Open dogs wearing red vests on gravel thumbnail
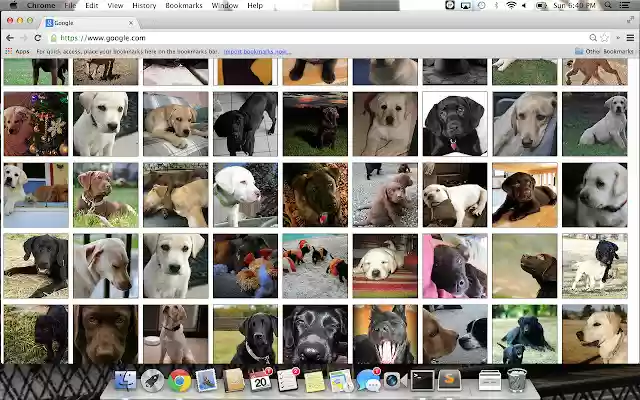640x400 pixels. point(315,266)
